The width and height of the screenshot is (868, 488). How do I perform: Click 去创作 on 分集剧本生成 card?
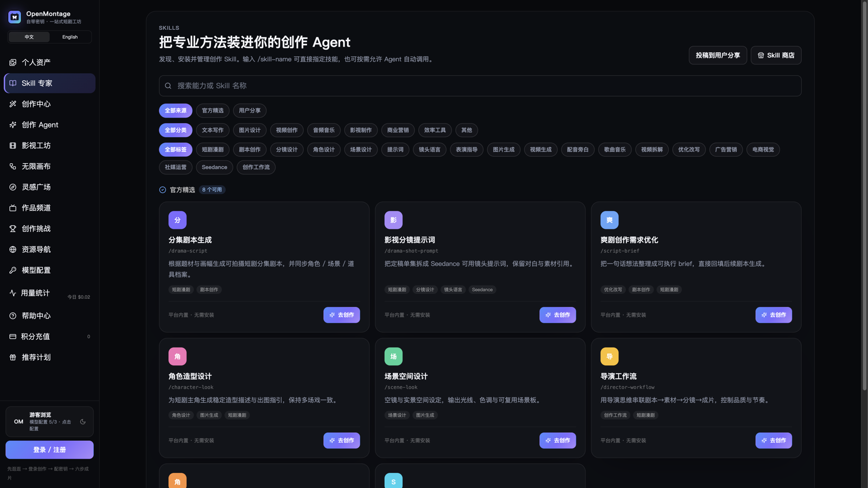[x=342, y=315]
